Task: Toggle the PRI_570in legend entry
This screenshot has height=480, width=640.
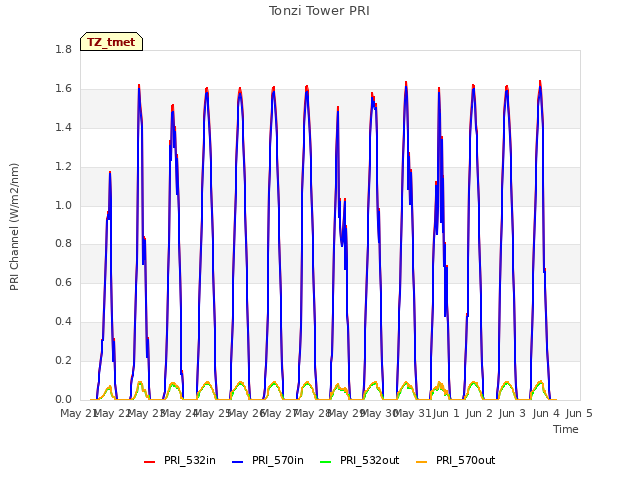Action: point(268,460)
